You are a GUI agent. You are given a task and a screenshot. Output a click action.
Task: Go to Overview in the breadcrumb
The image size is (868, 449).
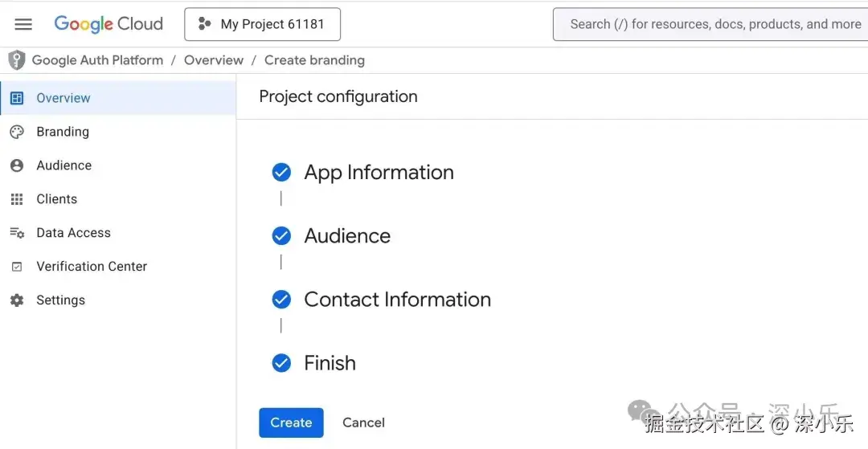tap(214, 60)
